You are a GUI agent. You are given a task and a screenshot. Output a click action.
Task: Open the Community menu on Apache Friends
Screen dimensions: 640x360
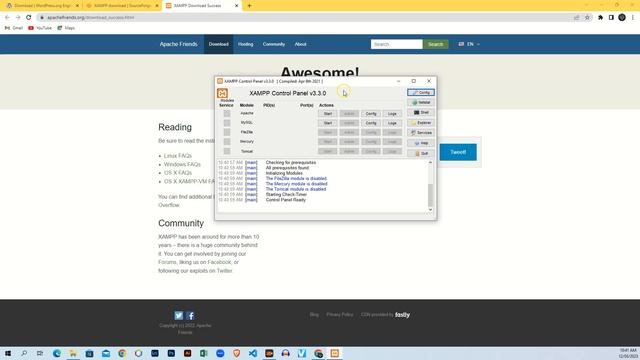pos(274,44)
